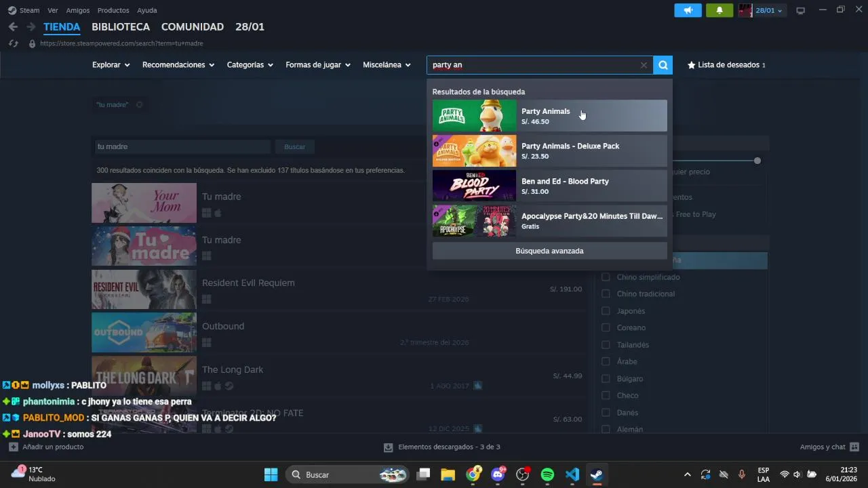Open announcements via the blue megaphone icon
This screenshot has width=868, height=488.
pos(688,10)
